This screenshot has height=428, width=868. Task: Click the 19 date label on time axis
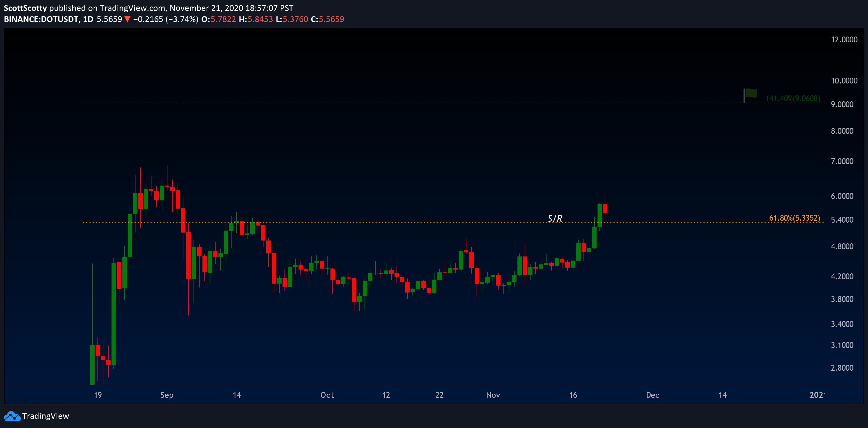coord(98,395)
